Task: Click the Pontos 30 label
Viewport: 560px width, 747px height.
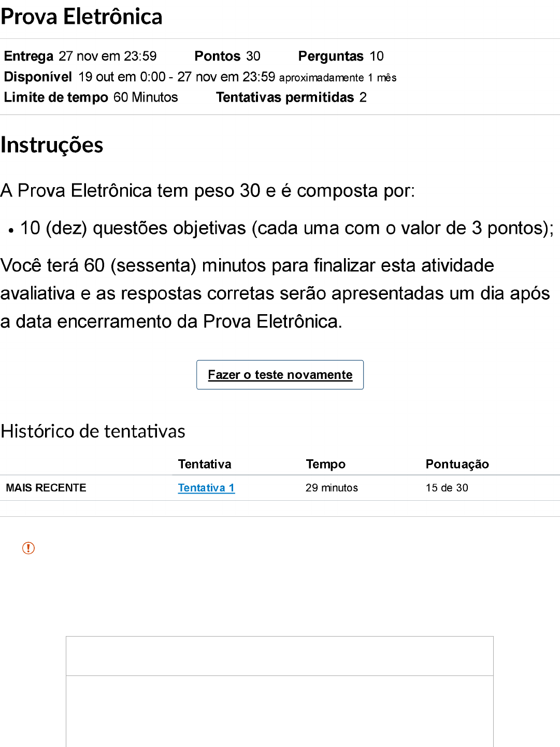Action: tap(227, 56)
